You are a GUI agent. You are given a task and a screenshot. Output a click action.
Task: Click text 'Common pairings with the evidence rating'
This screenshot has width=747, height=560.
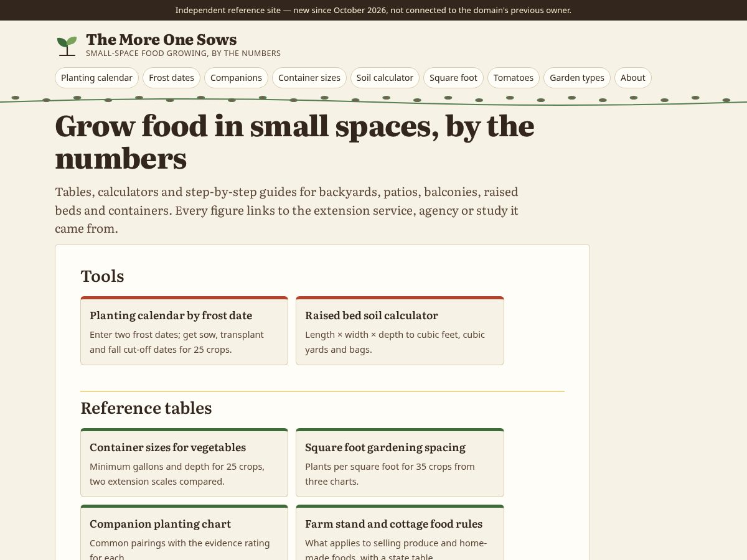[x=180, y=543]
